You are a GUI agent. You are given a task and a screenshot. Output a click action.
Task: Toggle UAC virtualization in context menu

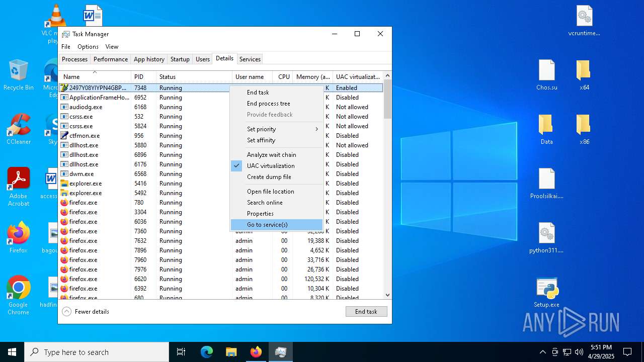tap(277, 166)
